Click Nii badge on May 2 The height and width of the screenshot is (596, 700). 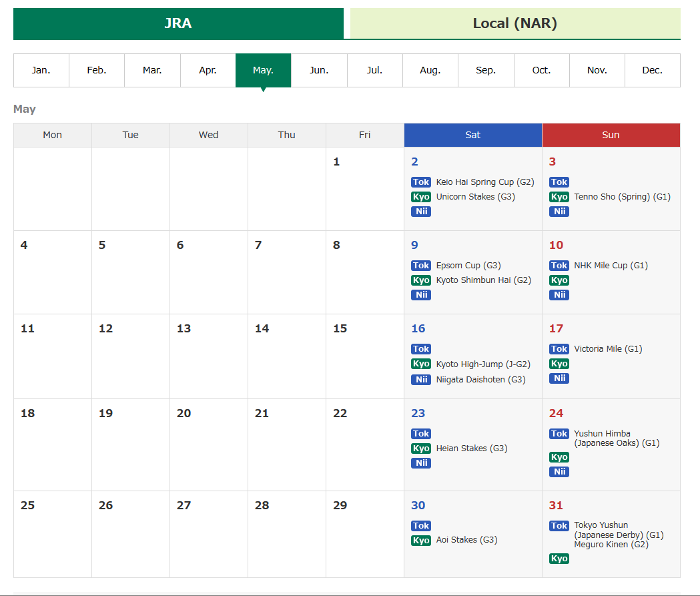pyautogui.click(x=421, y=212)
